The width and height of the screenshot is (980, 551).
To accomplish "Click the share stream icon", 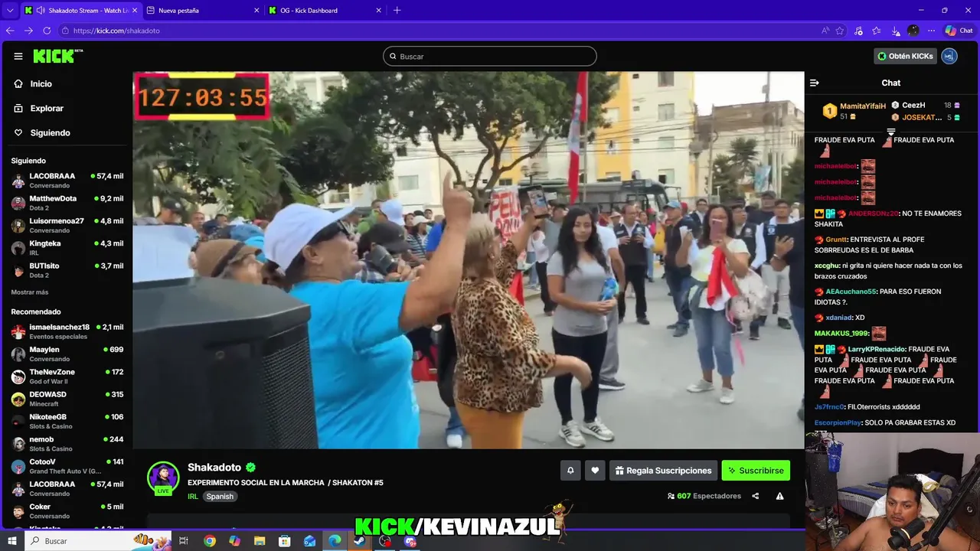I will 756,496.
